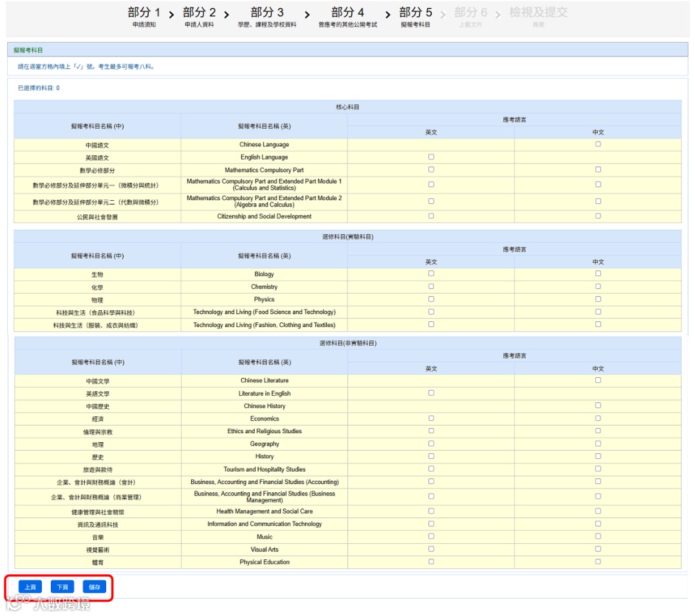695x616 pixels.
Task: Go to step 部分 1 申請須知
Action: tap(144, 17)
